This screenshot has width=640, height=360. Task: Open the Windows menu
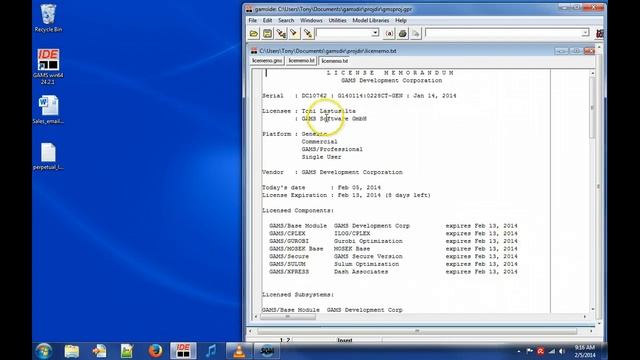click(311, 20)
